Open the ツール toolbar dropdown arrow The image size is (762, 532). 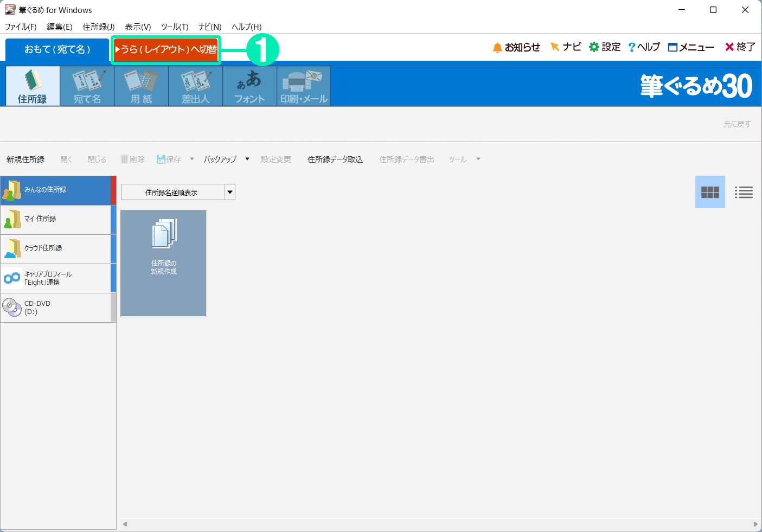click(x=478, y=159)
